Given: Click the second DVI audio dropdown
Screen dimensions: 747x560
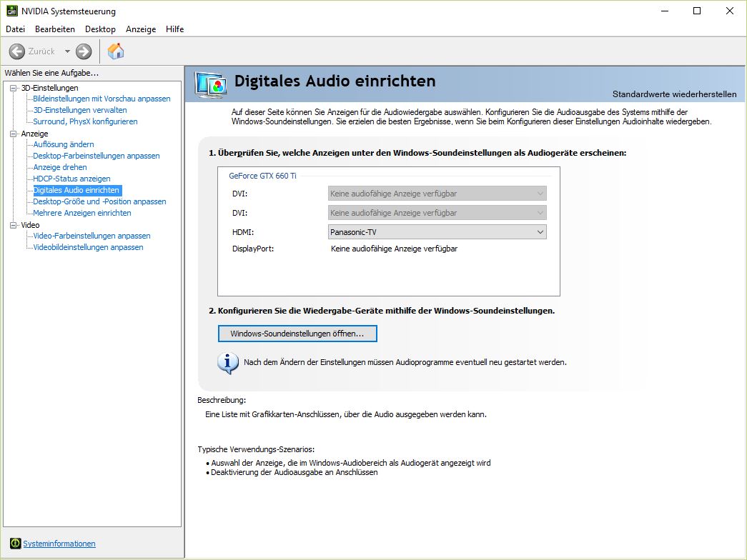Looking at the screenshot, I should tap(437, 213).
